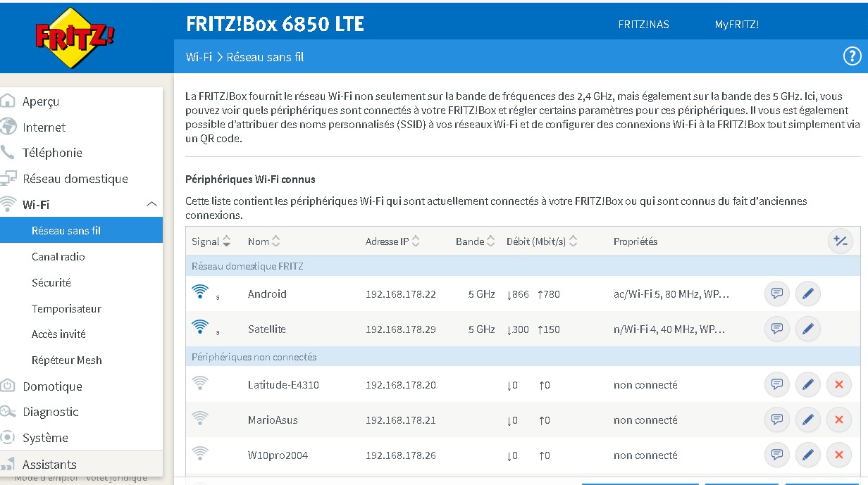
Task: Delete the MarioAsus device
Action: (x=839, y=420)
